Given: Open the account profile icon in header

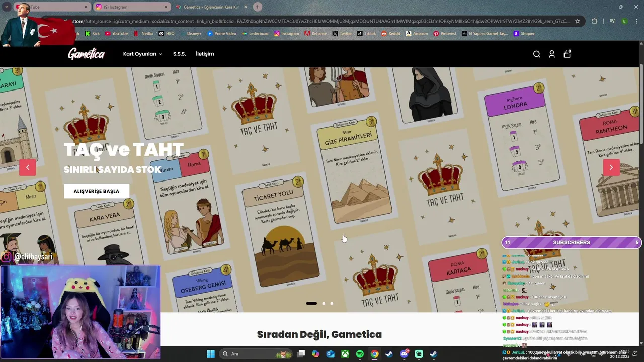Looking at the screenshot, I should click(x=552, y=54).
